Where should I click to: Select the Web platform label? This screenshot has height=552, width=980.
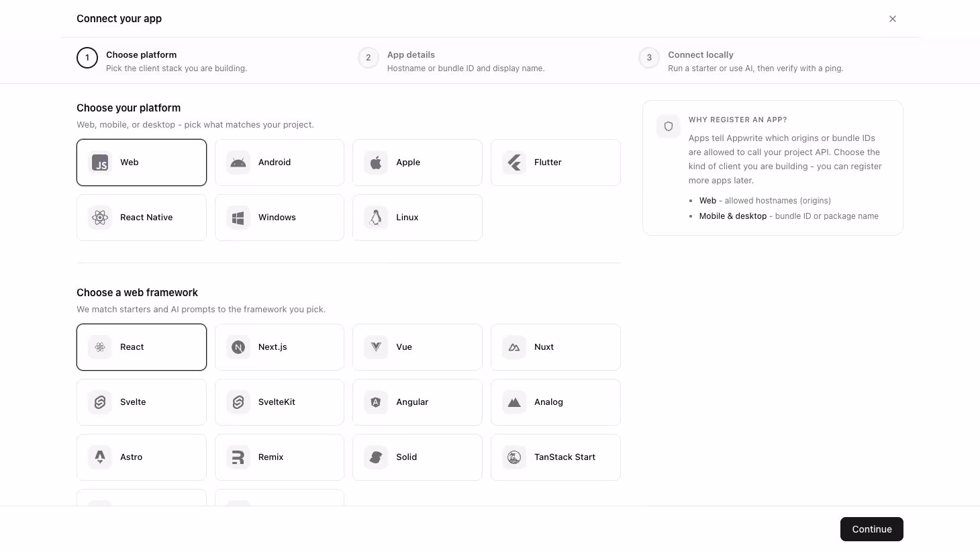point(130,163)
